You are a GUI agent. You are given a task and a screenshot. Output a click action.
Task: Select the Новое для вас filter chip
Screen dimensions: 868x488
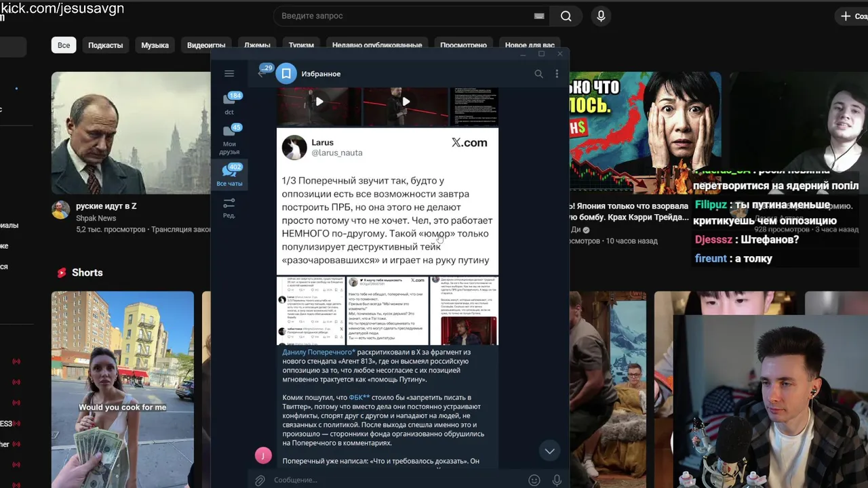click(530, 45)
